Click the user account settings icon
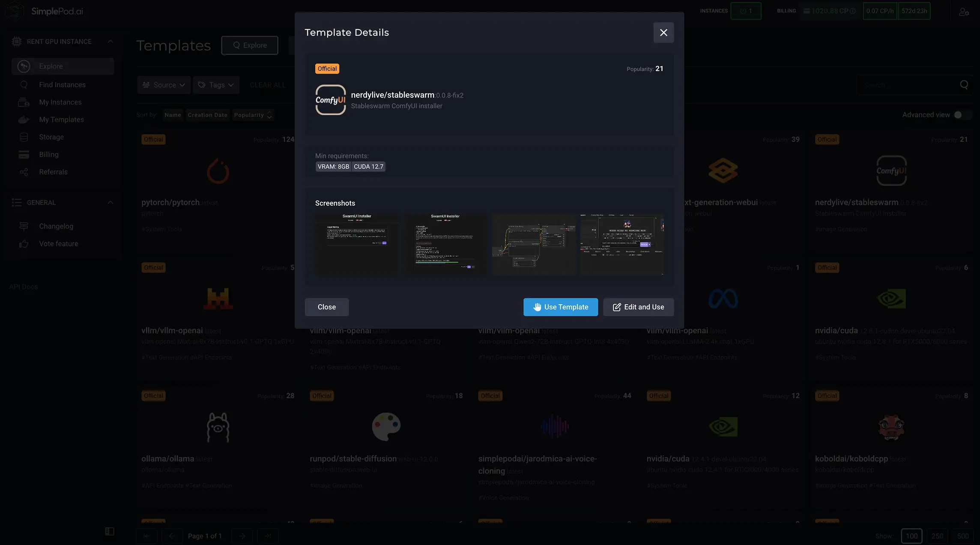This screenshot has width=980, height=545. (964, 12)
